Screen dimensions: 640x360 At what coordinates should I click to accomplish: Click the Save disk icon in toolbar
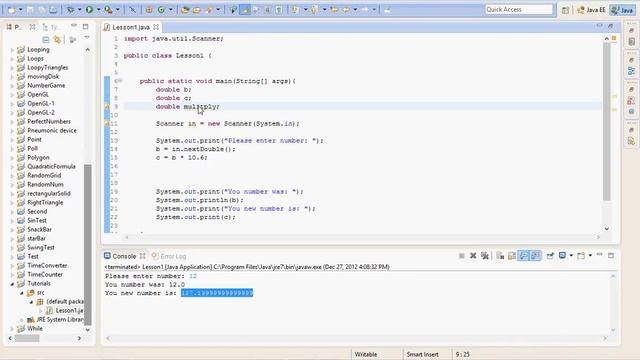tap(31, 9)
